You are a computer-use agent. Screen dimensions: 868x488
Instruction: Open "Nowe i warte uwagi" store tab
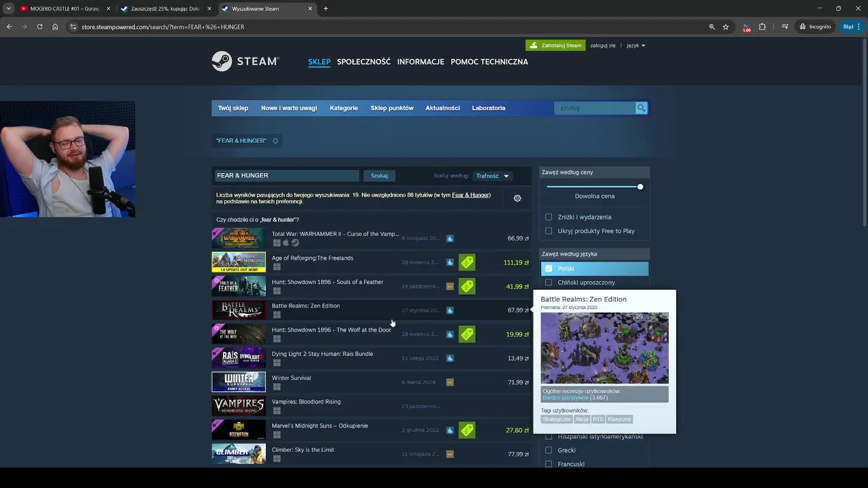(x=289, y=108)
